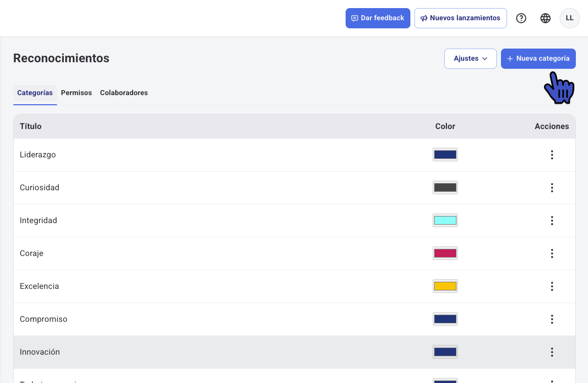Viewport: 588px width, 383px height.
Task: Click the Reconocimientos page heading
Action: (x=62, y=58)
